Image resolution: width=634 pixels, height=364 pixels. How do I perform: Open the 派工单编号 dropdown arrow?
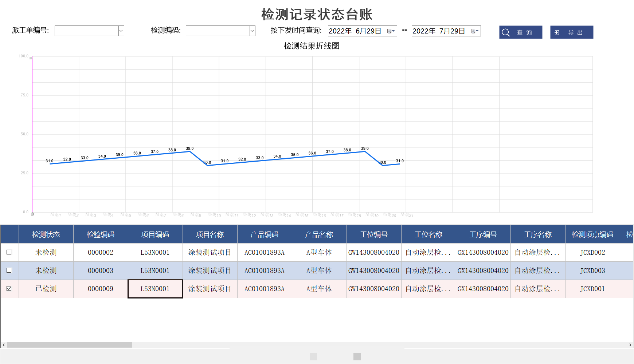121,31
